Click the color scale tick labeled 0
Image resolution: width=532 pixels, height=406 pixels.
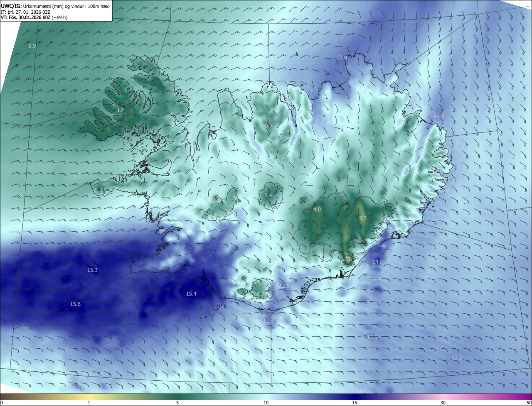click(x=2, y=403)
